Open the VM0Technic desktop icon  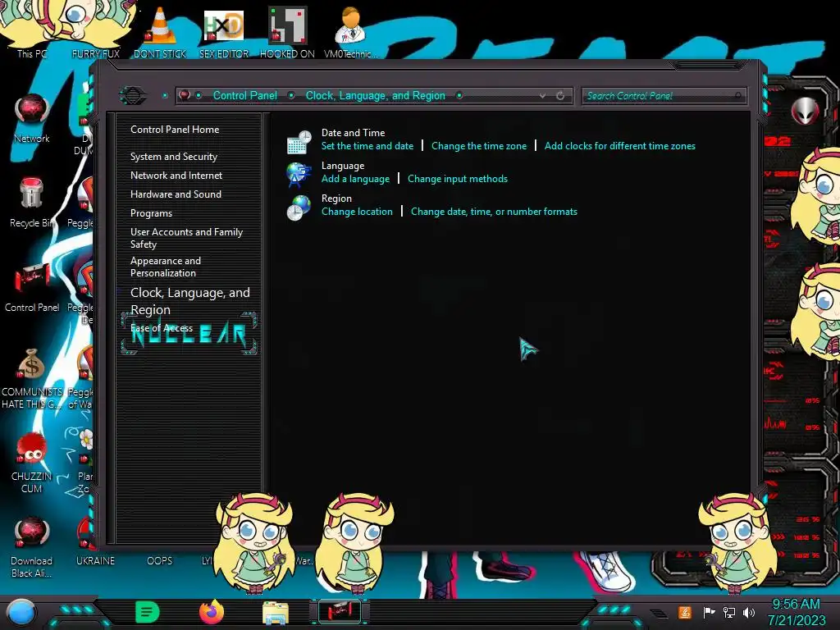[x=350, y=25]
